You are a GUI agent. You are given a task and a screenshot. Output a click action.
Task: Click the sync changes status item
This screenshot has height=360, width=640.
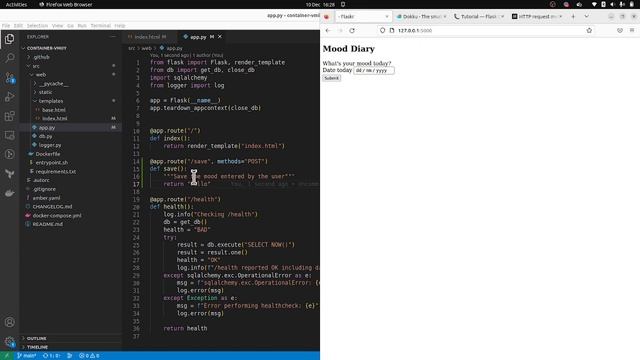click(51, 356)
